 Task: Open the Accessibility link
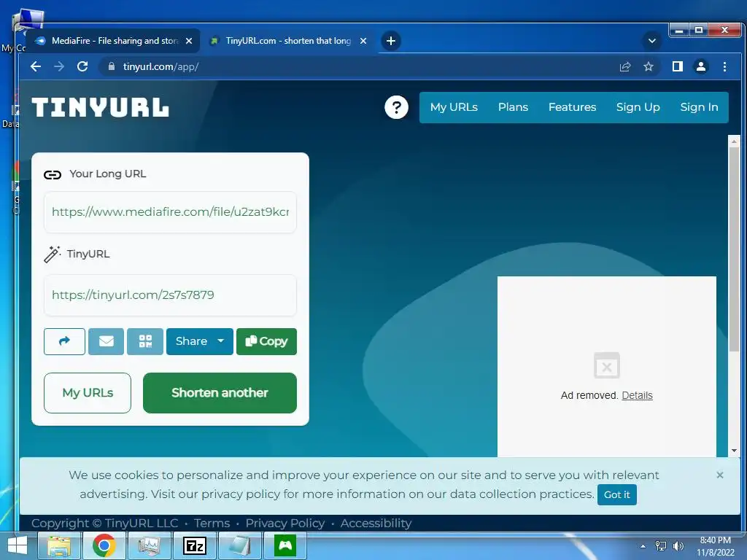tap(376, 524)
